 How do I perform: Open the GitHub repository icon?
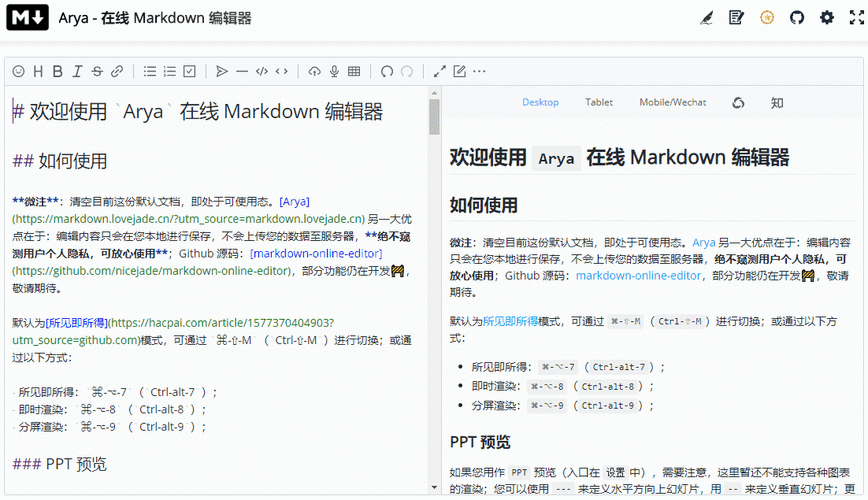pos(797,18)
